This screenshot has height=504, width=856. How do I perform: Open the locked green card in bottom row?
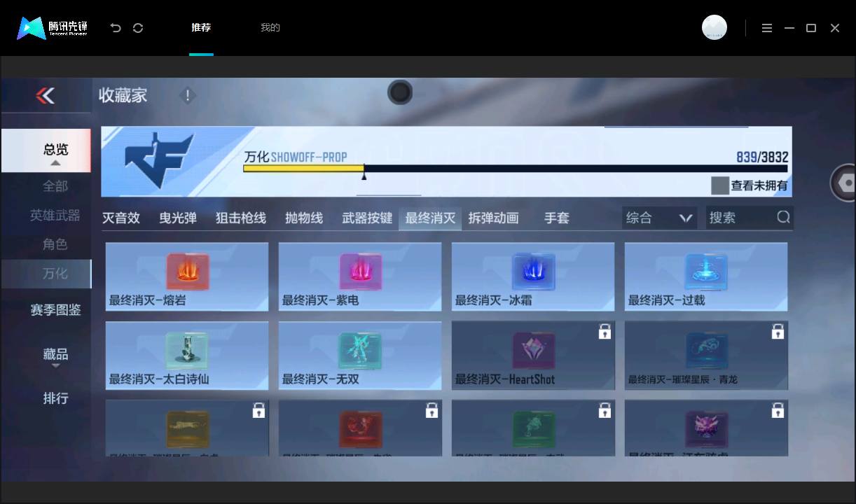click(x=533, y=428)
